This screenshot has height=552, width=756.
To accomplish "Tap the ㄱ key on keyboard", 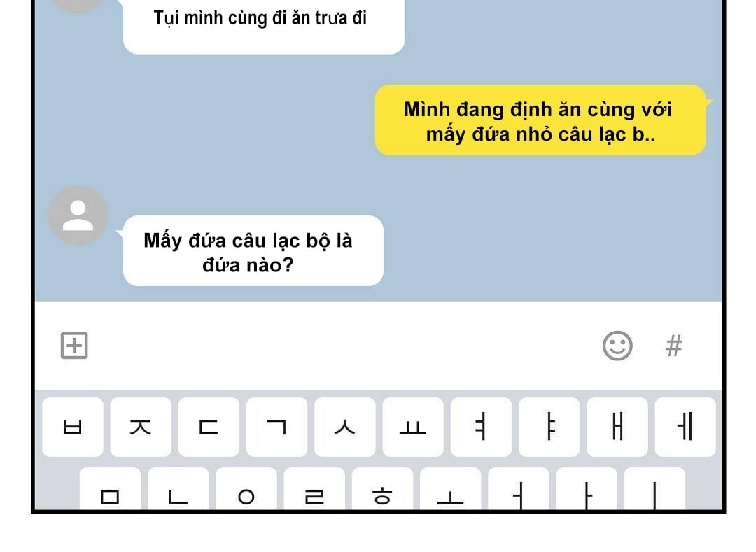I will [276, 427].
